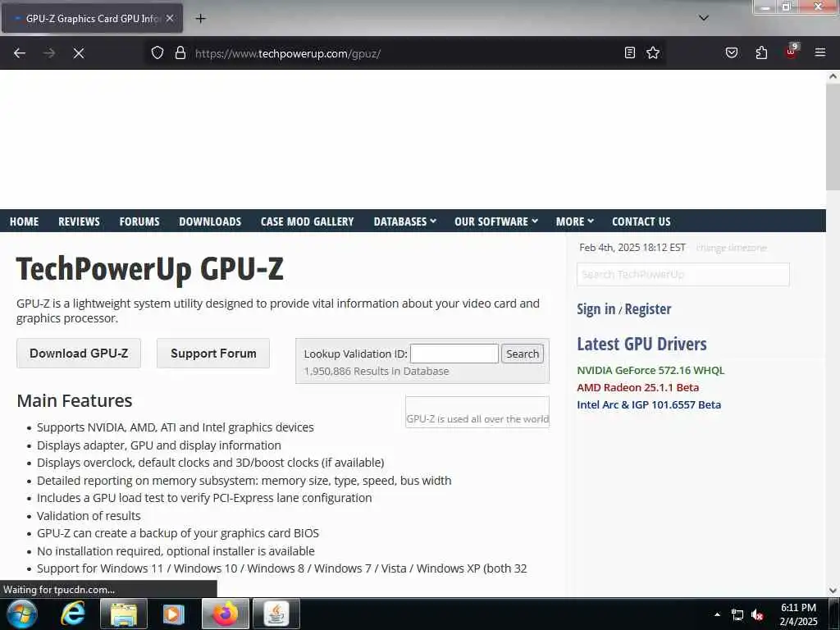Switch to Firefox taskbar icon
This screenshot has width=840, height=630.
[226, 614]
